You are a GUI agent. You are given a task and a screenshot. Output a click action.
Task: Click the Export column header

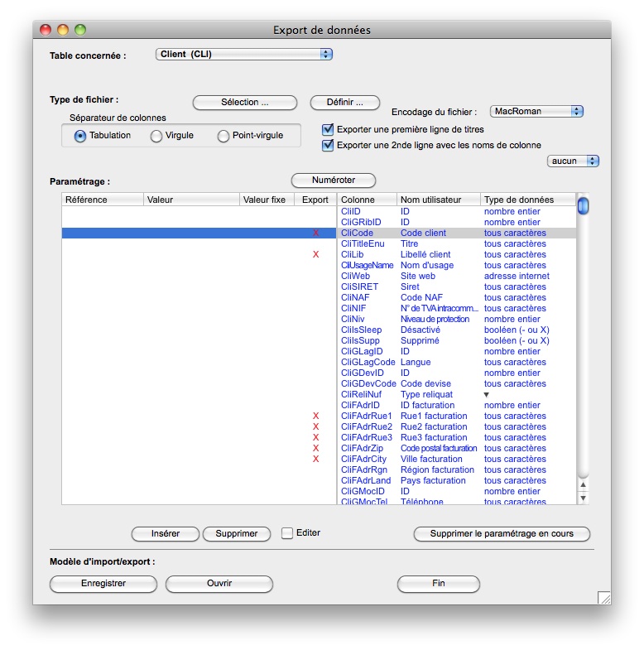315,200
